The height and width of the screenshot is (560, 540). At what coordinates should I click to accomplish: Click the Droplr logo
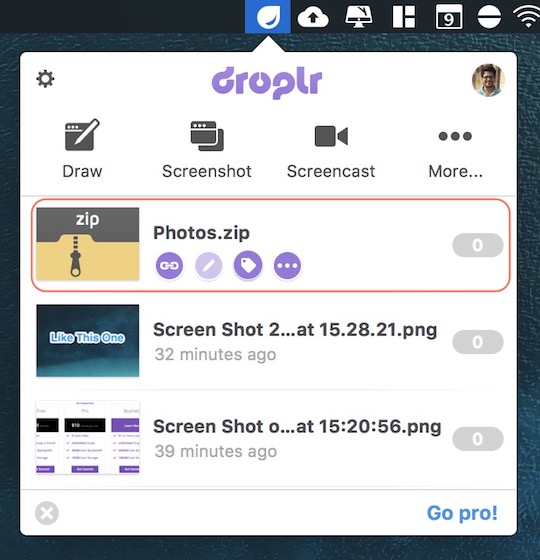[x=267, y=82]
